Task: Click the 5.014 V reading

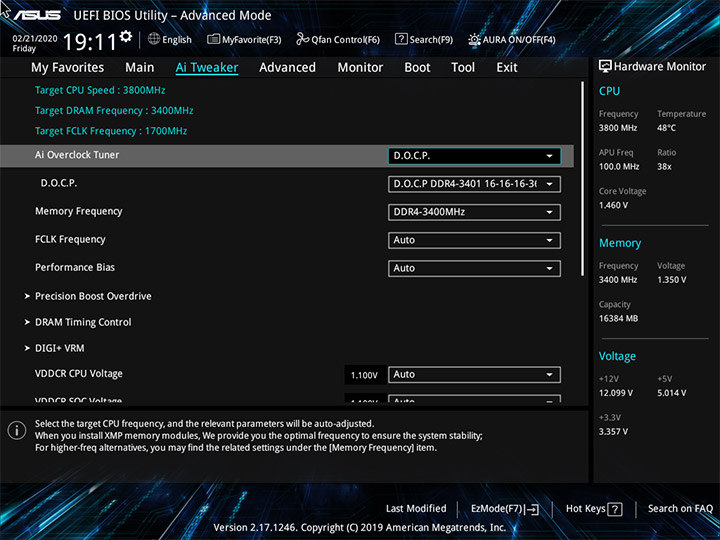Action: tap(671, 393)
